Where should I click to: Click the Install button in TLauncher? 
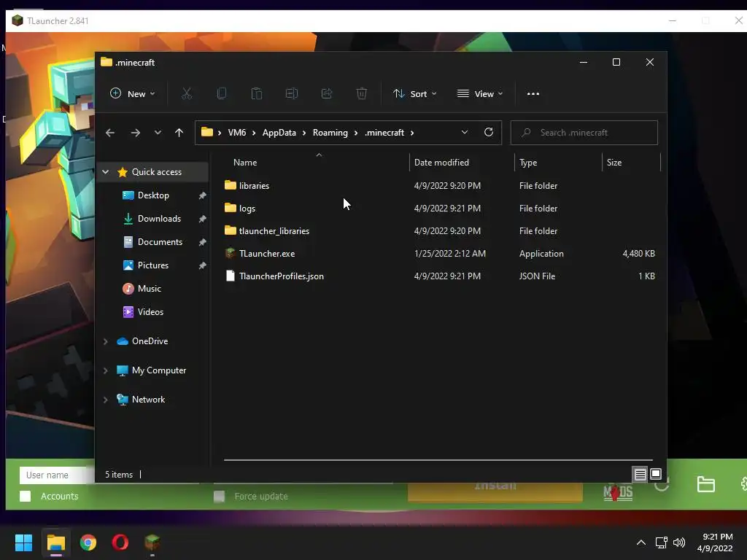pyautogui.click(x=495, y=492)
